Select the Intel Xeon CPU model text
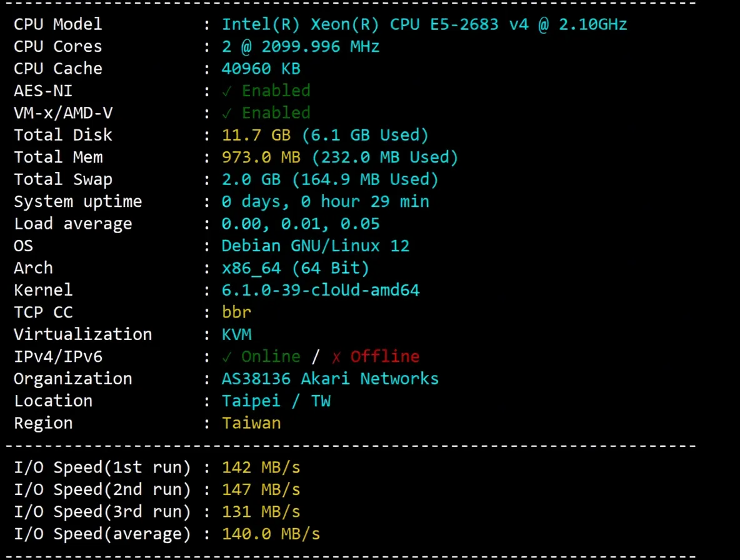The width and height of the screenshot is (740, 560). [x=424, y=24]
